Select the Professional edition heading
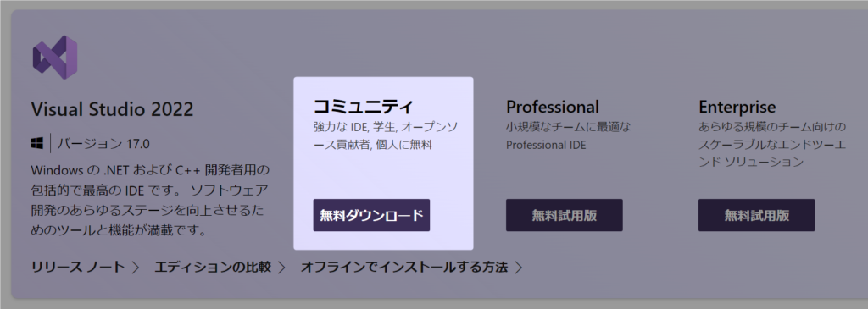 (553, 106)
